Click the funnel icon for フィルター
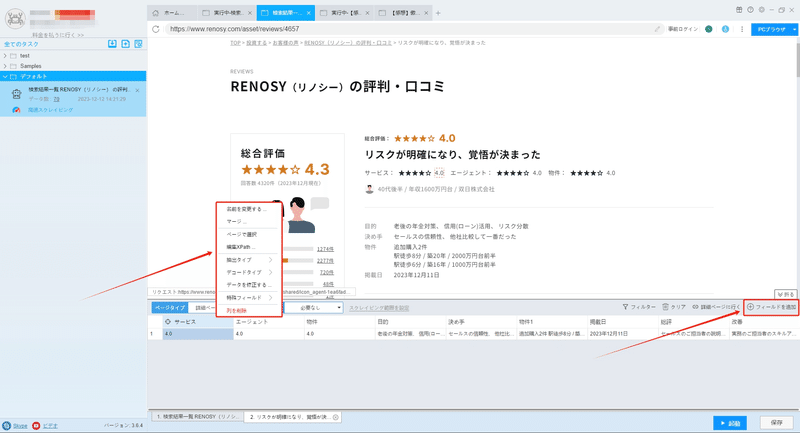This screenshot has height=433, width=800. 625,307
